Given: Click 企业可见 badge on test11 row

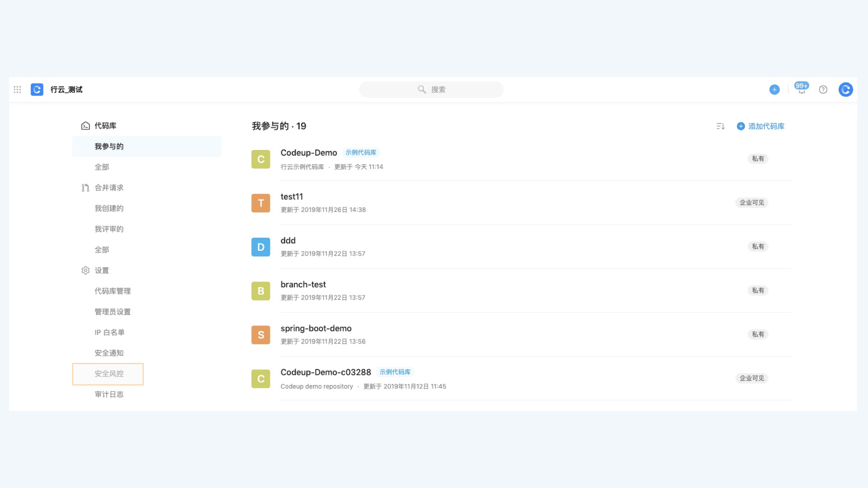Looking at the screenshot, I should click(x=752, y=202).
